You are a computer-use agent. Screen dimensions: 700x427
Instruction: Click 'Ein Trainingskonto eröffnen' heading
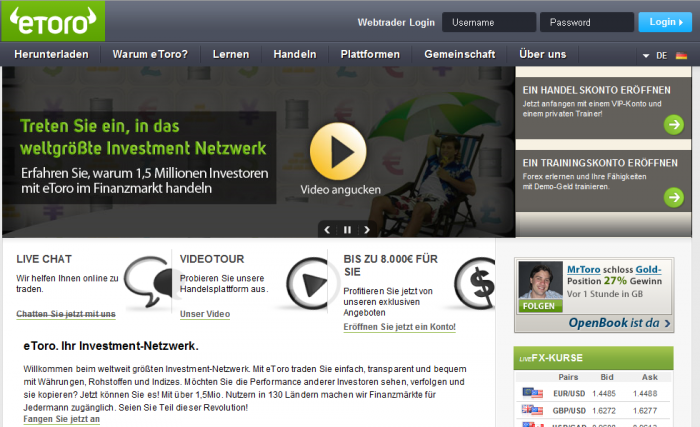[x=600, y=163]
